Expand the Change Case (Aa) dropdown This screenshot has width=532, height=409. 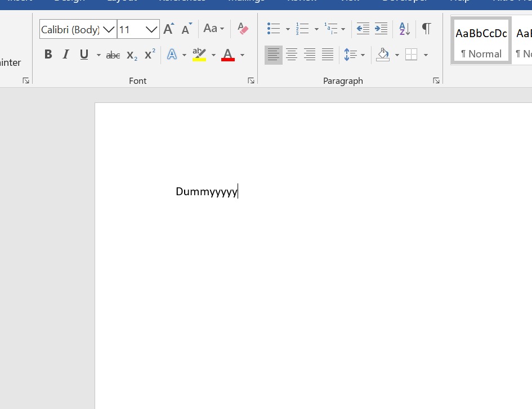[x=214, y=29]
